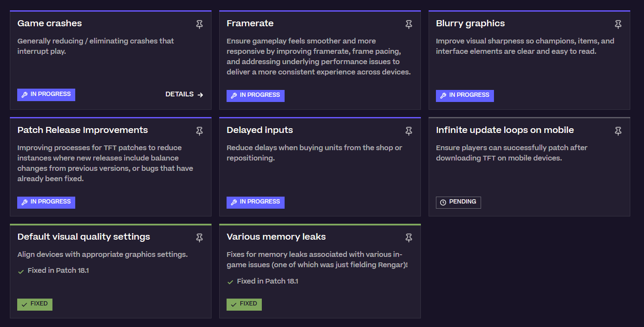Click Fixed badge on Default visual quality
The height and width of the screenshot is (327, 644).
click(35, 304)
